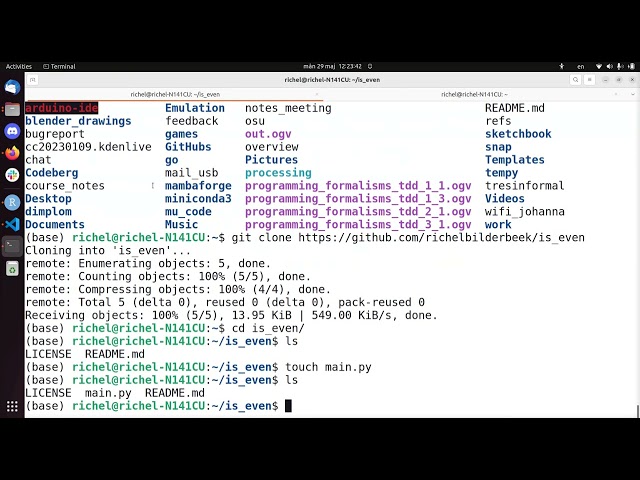
Task: Click the 'touch main.py' command text
Action: click(329, 367)
